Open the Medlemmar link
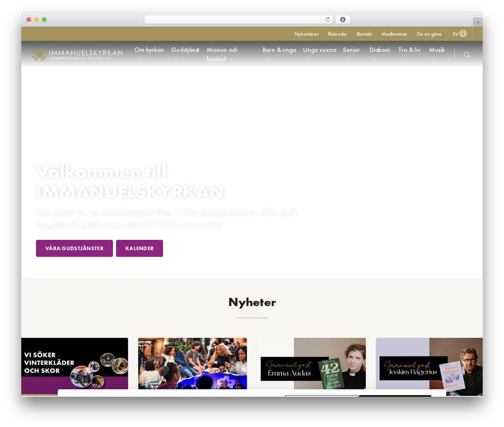The image size is (504, 427). pyautogui.click(x=394, y=34)
